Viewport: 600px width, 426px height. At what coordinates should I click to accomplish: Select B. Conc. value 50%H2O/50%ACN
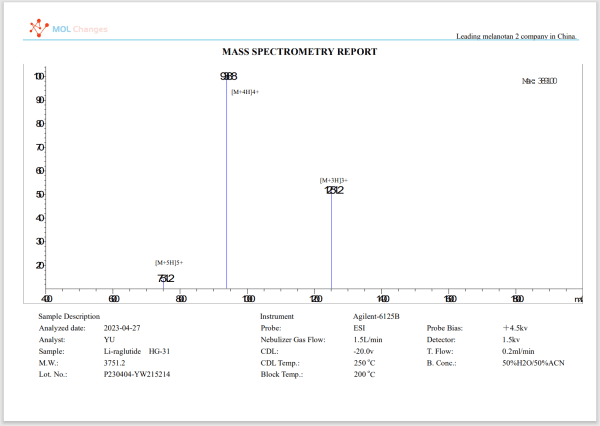point(533,362)
